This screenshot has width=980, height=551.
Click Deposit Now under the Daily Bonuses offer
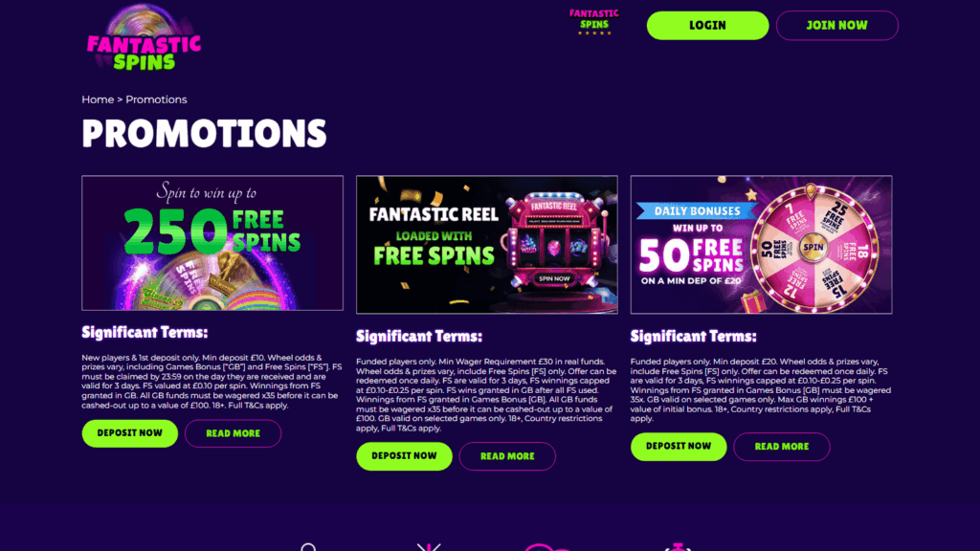point(679,447)
